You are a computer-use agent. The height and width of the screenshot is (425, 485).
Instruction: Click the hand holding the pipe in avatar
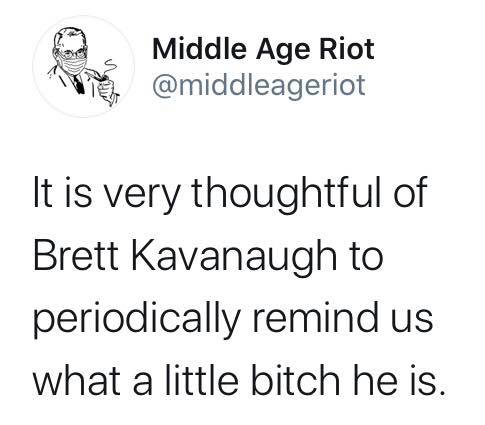click(107, 91)
